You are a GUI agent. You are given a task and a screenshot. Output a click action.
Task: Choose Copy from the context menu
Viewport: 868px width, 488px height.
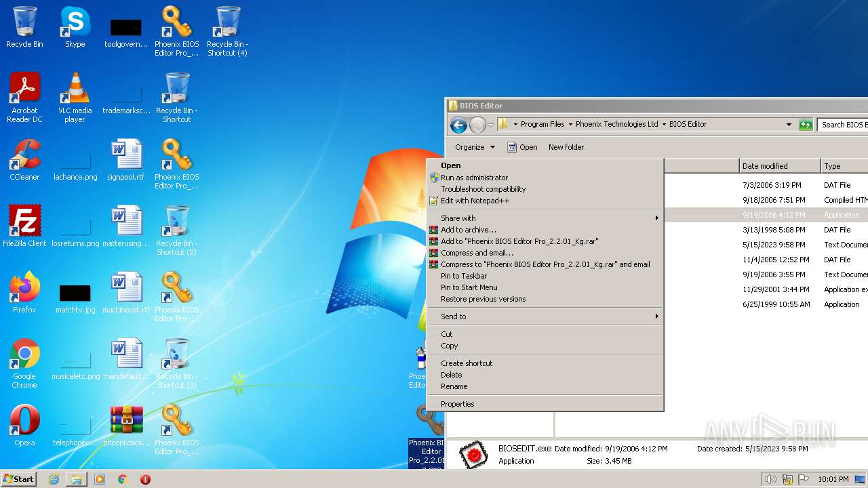pos(545,346)
